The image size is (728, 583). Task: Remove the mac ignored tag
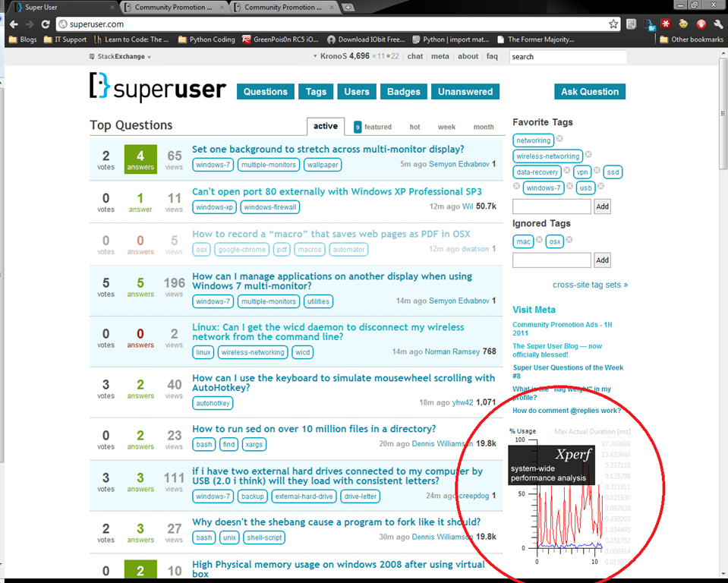(x=539, y=240)
